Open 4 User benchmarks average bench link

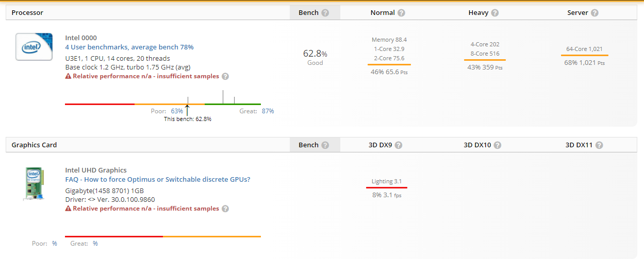(129, 47)
